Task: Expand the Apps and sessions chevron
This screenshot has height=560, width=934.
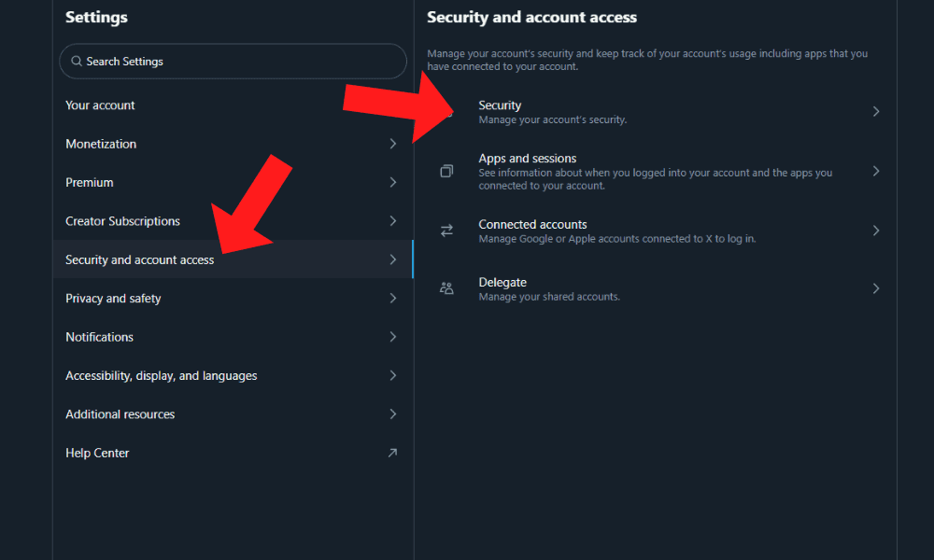Action: [875, 172]
